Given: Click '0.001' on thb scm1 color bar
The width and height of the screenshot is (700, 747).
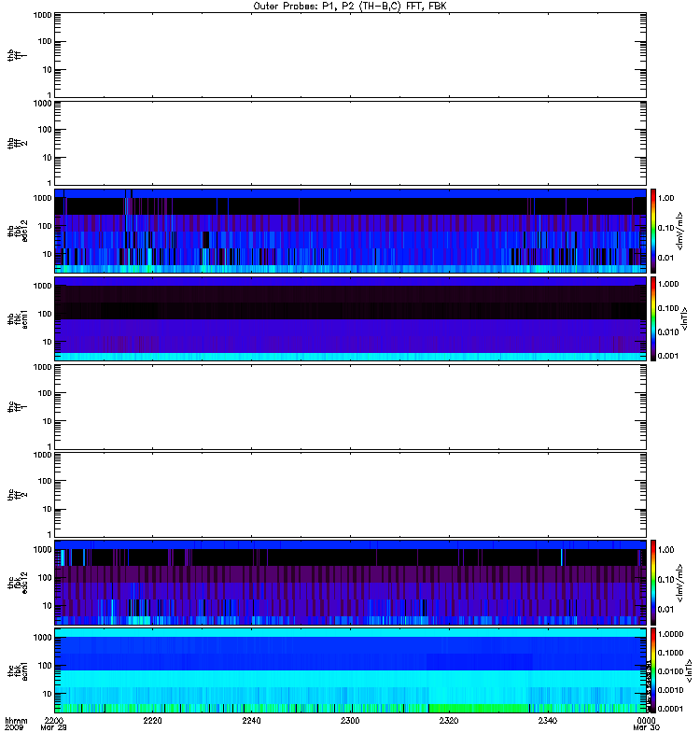Looking at the screenshot, I should point(668,356).
